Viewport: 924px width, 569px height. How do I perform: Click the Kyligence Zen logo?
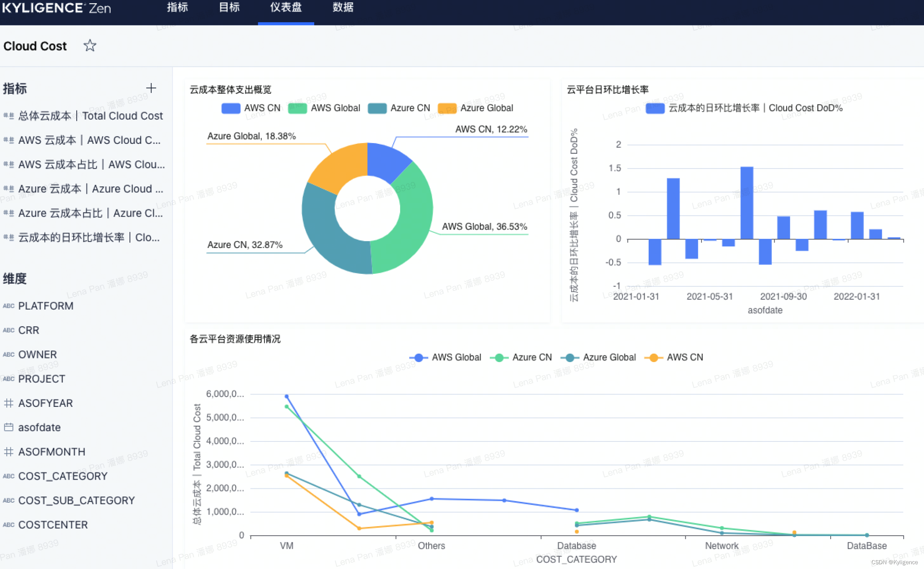click(x=56, y=8)
